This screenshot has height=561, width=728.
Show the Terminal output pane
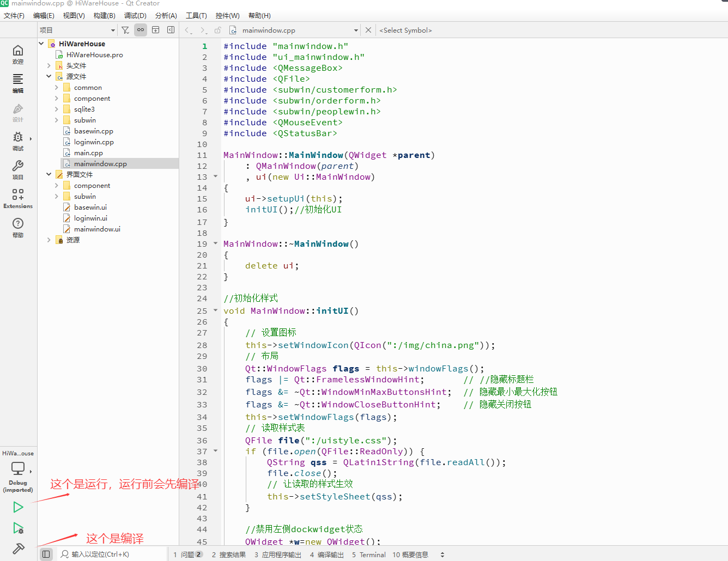point(369,554)
